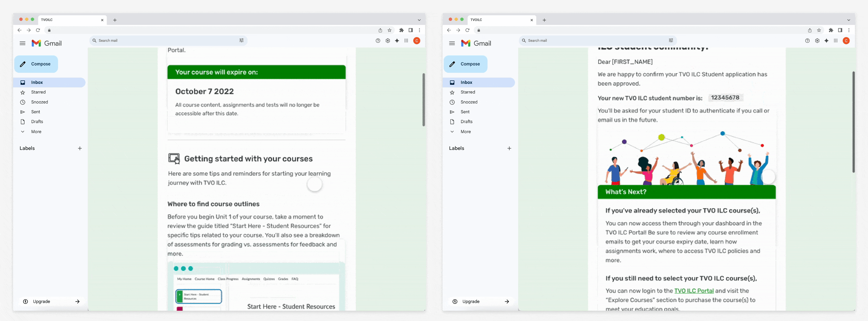Reload the page in left browser window
868x321 pixels.
pyautogui.click(x=38, y=30)
